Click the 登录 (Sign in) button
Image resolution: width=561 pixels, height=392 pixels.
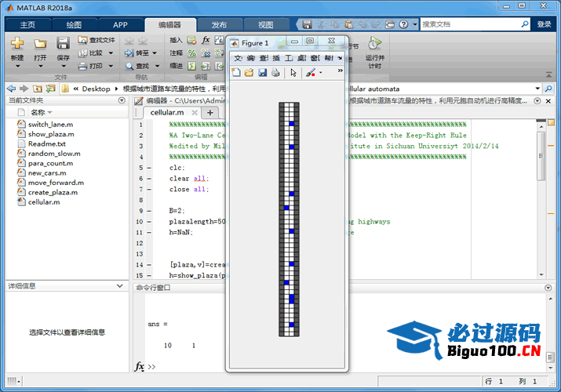(544, 24)
